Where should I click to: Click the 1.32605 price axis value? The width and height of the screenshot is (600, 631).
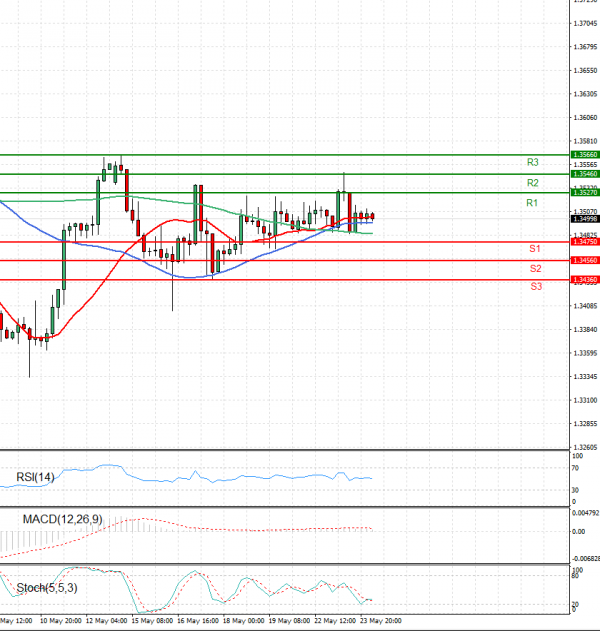pyautogui.click(x=585, y=447)
